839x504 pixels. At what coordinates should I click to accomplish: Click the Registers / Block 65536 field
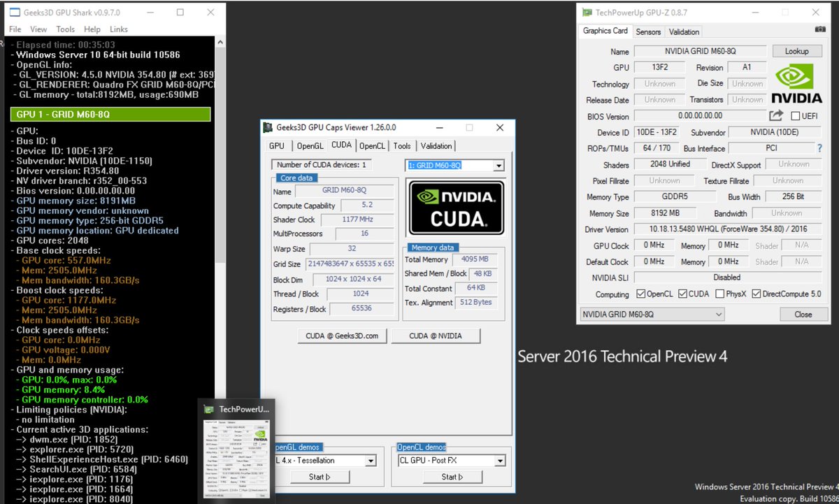tap(362, 308)
